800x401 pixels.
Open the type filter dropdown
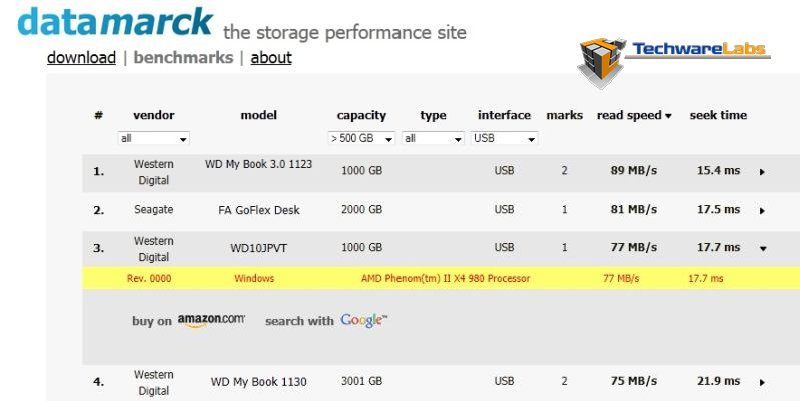pos(433,138)
